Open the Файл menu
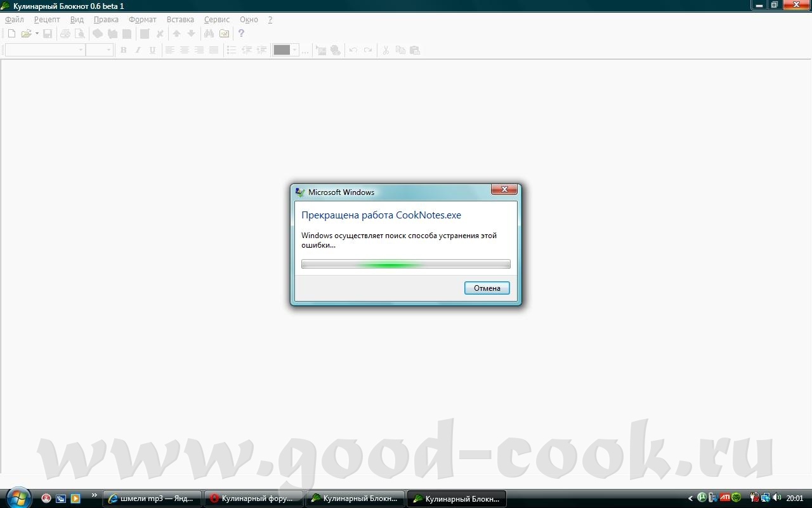 tap(15, 20)
